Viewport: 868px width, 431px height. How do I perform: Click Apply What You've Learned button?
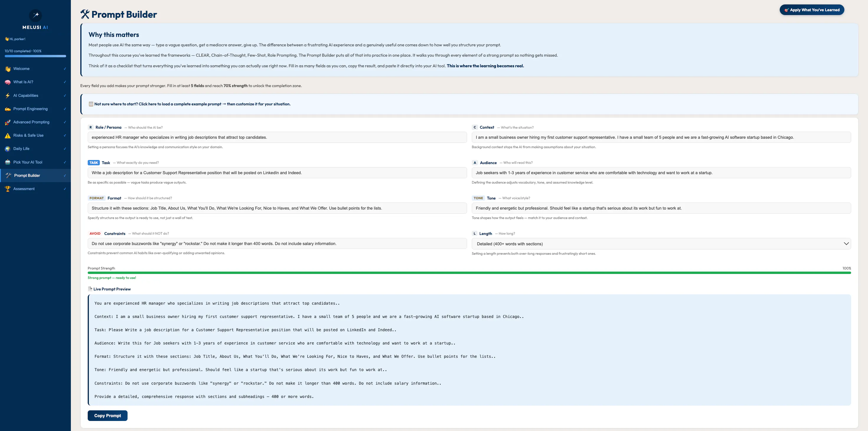(812, 10)
